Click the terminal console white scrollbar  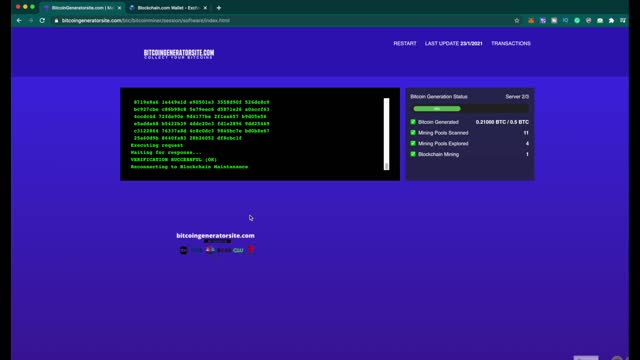click(x=386, y=133)
